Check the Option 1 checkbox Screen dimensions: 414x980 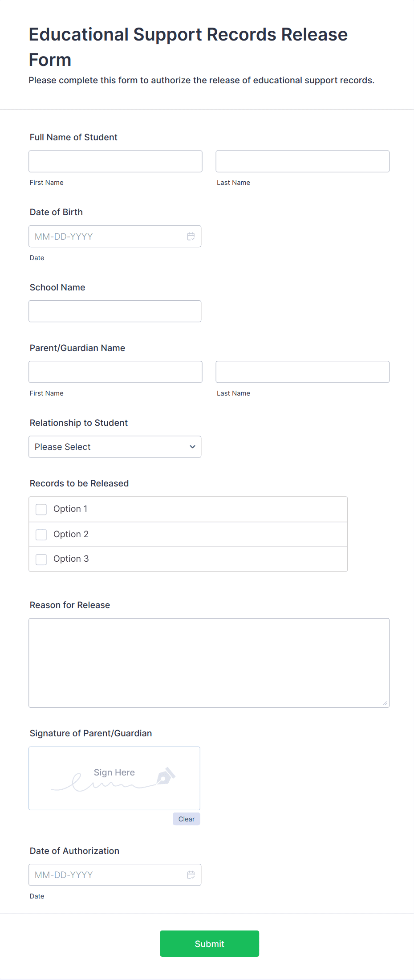coord(41,509)
